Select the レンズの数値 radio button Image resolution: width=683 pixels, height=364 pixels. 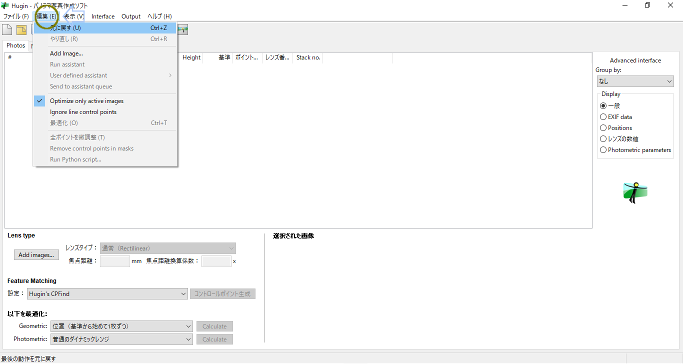pos(603,139)
